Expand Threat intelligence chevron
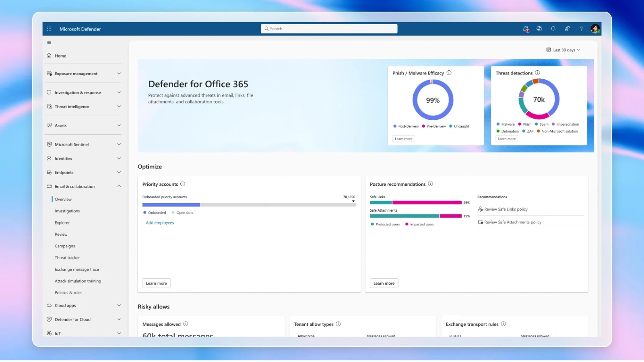Viewport: 644px width, 362px height. 119,107
